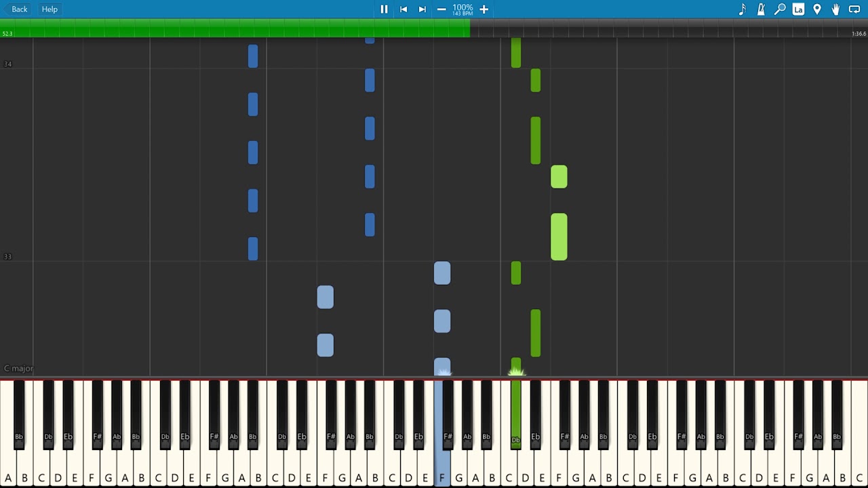
Task: Open the bookmark pin icon
Action: tap(817, 9)
